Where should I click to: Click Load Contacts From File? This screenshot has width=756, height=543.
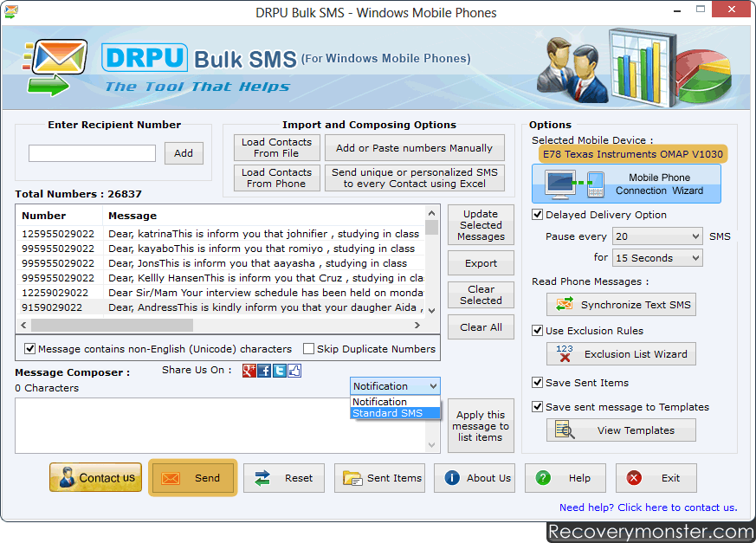(277, 147)
